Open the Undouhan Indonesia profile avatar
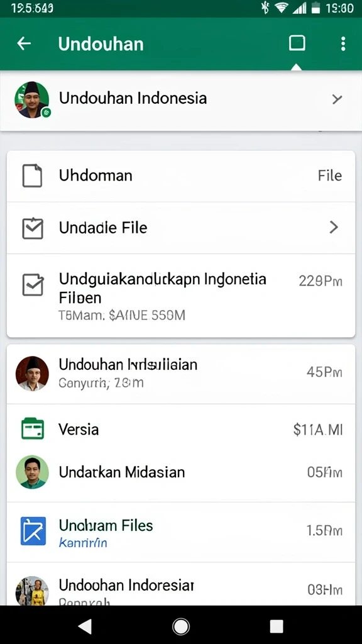Viewport: 362px width, 644px height. tap(32, 99)
